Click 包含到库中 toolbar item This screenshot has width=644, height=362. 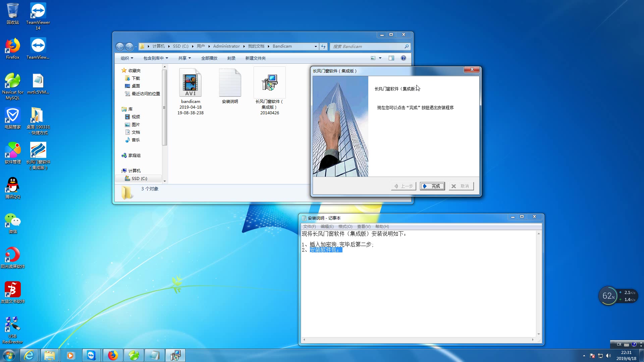click(x=154, y=58)
